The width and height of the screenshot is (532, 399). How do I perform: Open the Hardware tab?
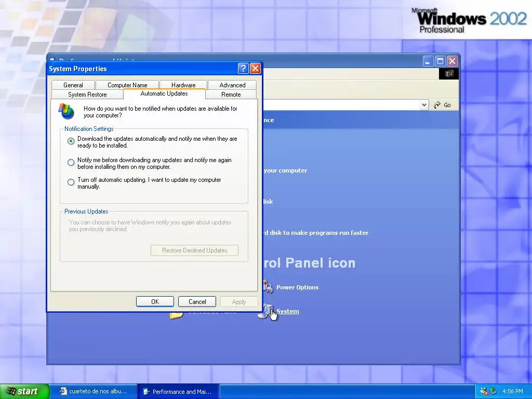(183, 85)
